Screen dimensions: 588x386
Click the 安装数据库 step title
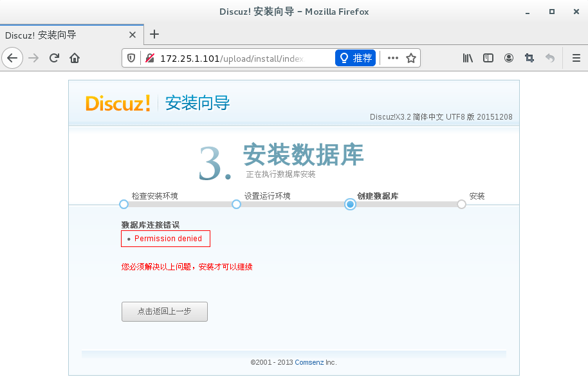coord(304,154)
